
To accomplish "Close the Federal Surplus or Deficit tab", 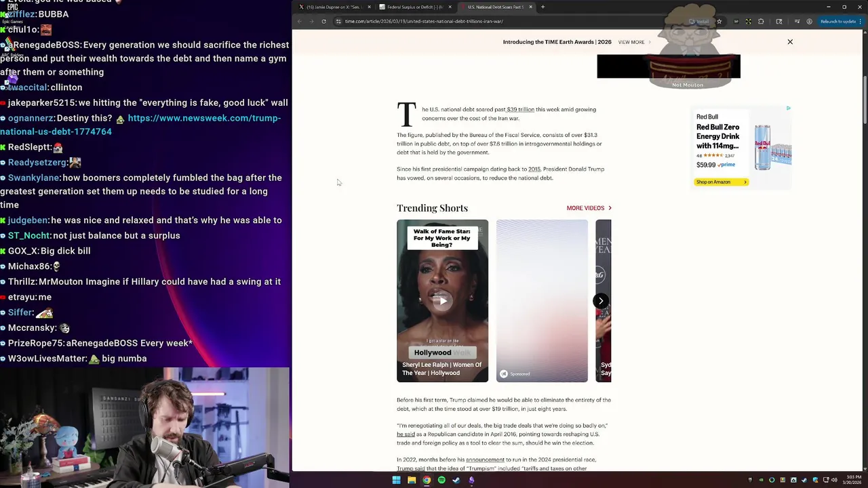I will (x=450, y=7).
